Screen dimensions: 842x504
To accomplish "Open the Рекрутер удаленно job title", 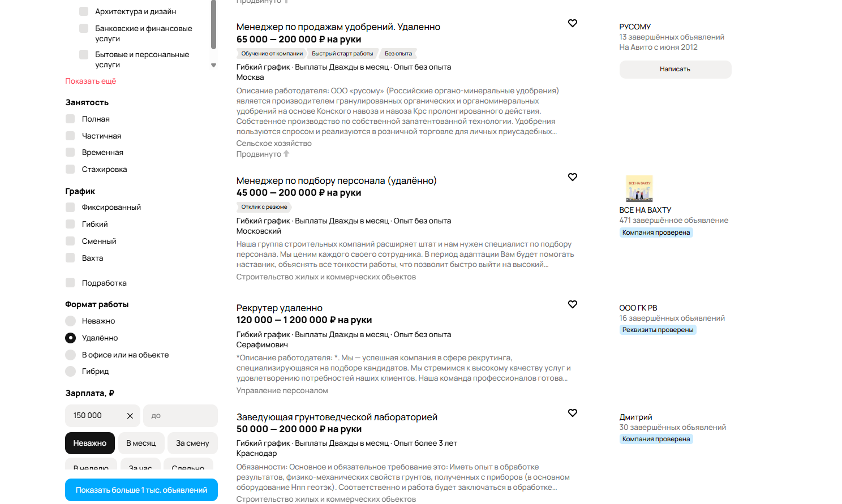I will 280,308.
